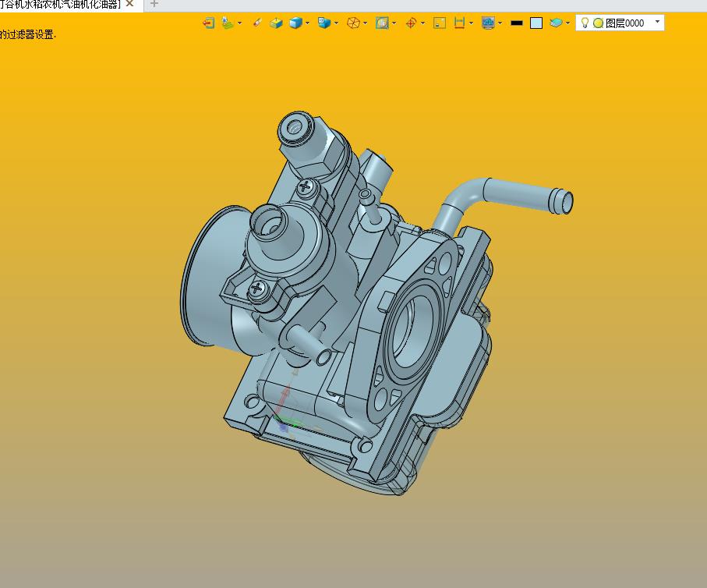Select the brush/eraser tool icon
Viewport: 707px width, 588px height.
pyautogui.click(x=257, y=23)
